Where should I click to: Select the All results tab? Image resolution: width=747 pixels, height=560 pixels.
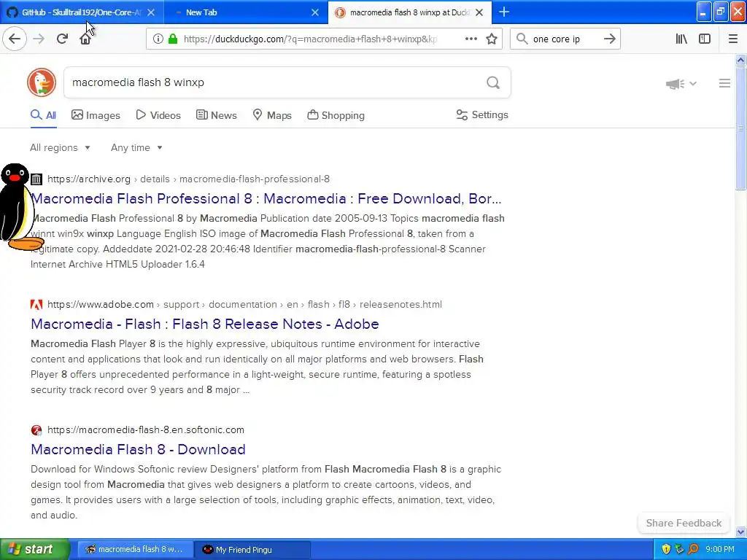tap(43, 115)
